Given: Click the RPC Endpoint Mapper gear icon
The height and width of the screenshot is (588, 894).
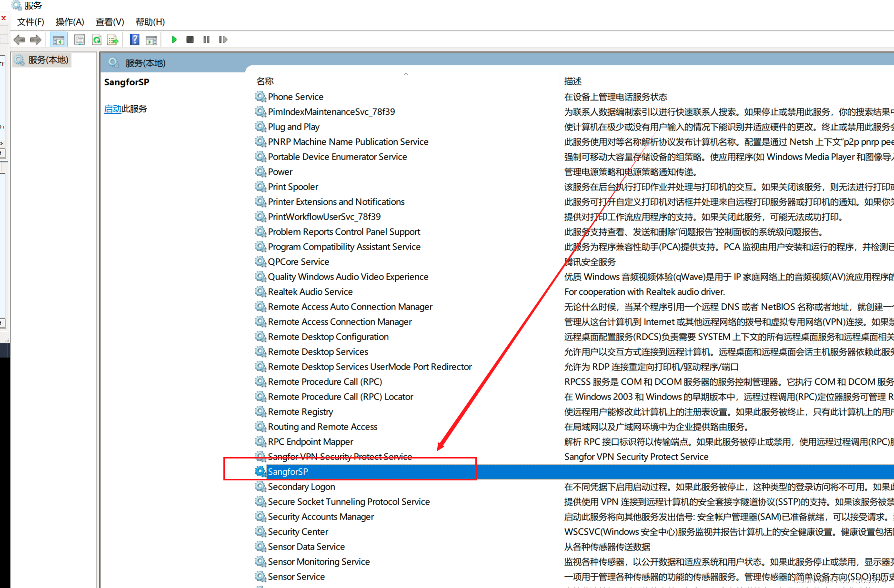Looking at the screenshot, I should [x=261, y=442].
